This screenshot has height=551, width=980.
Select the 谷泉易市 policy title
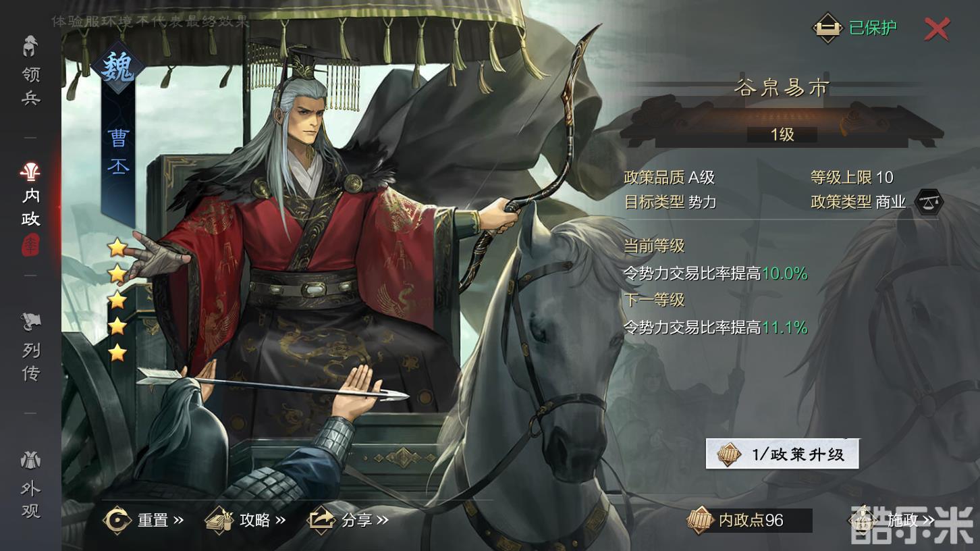(782, 88)
